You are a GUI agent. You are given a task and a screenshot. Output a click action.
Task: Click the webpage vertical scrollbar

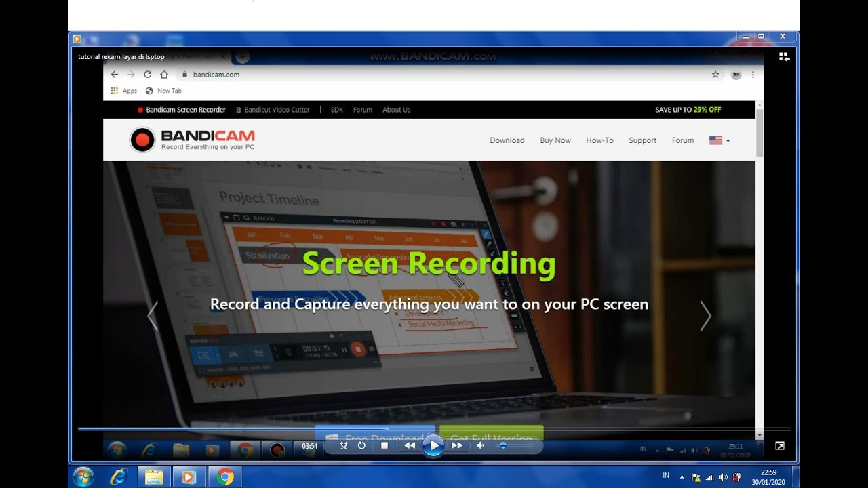759,134
